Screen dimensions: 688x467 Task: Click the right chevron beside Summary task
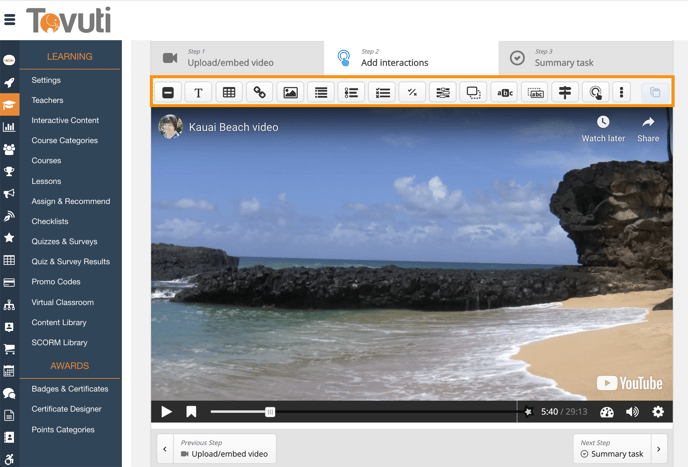point(658,449)
